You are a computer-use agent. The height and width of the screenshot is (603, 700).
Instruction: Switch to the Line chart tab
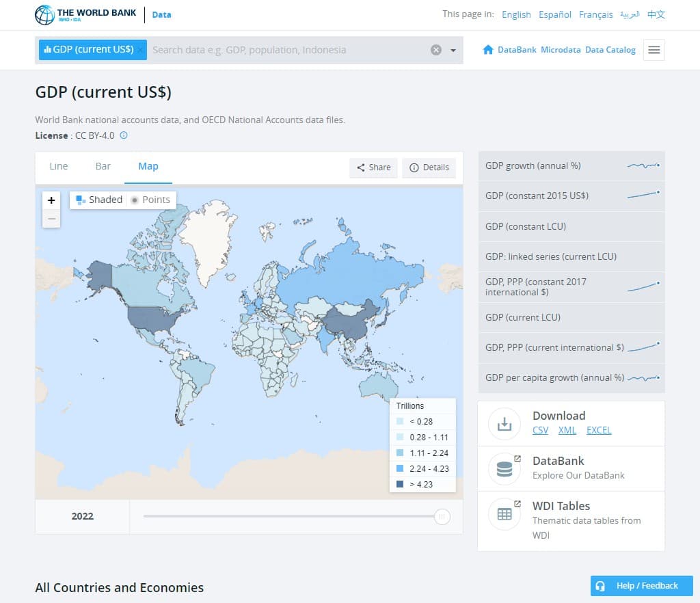(59, 166)
